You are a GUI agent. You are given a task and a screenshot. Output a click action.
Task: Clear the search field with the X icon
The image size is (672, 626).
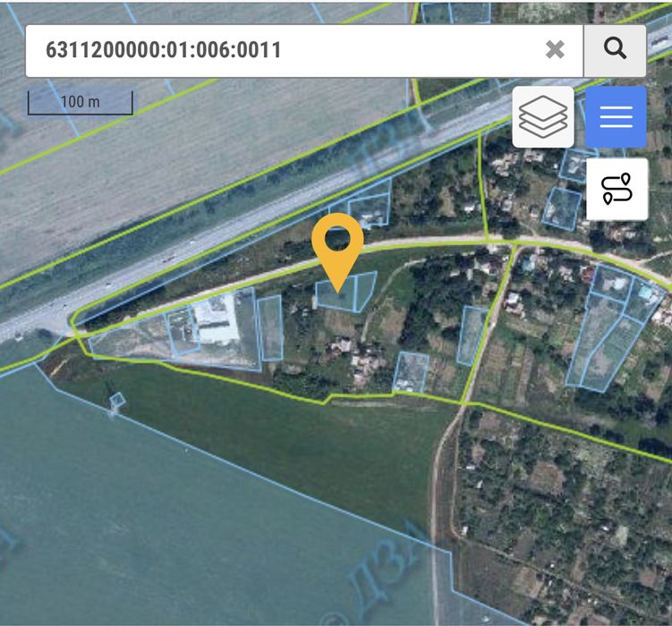(555, 50)
